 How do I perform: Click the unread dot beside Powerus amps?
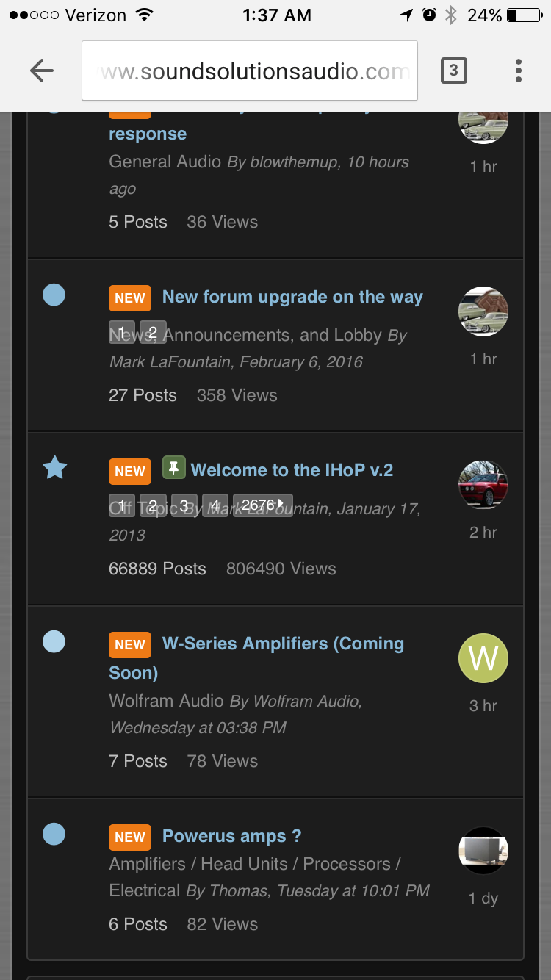pyautogui.click(x=54, y=834)
